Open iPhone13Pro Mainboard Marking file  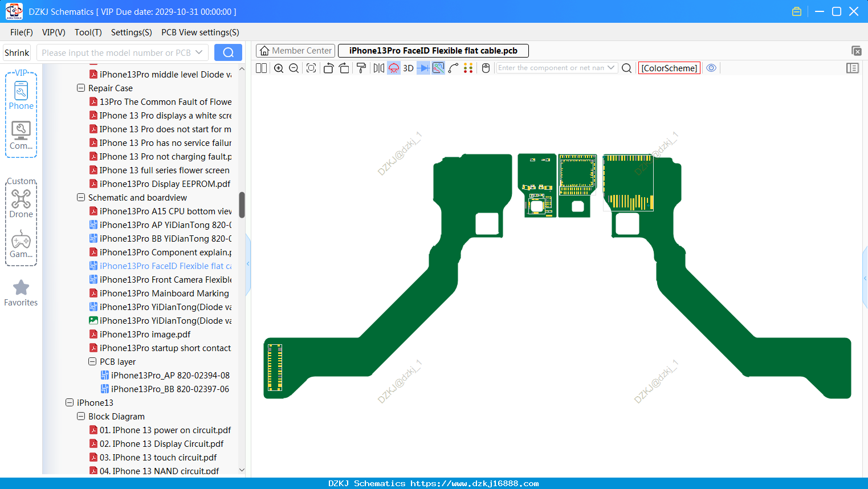[x=159, y=294]
